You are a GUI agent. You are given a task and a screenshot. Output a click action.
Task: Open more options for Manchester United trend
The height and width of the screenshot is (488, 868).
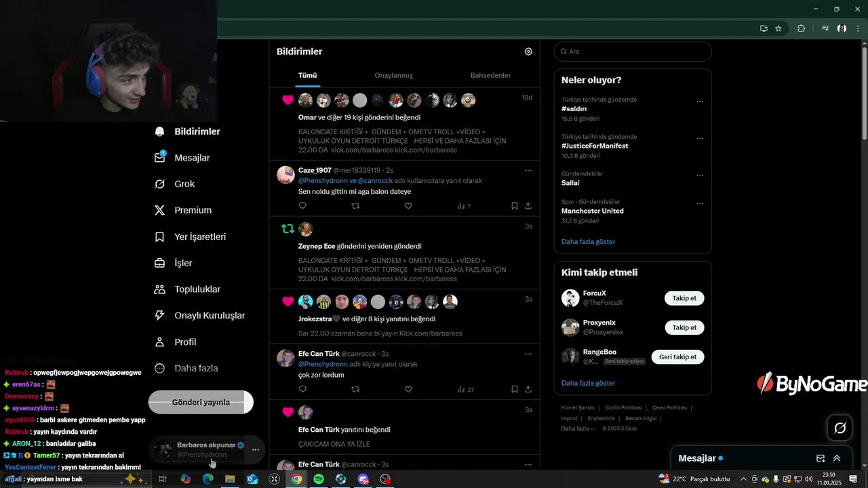point(700,203)
